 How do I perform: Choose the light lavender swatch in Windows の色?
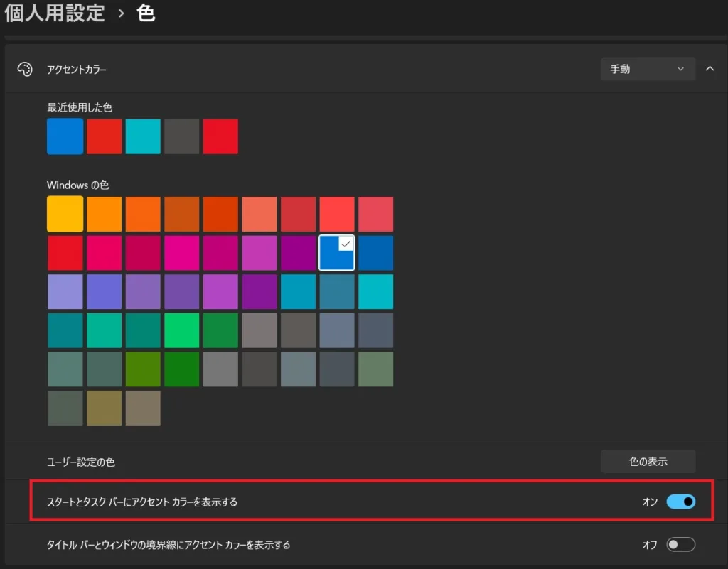coord(65,292)
